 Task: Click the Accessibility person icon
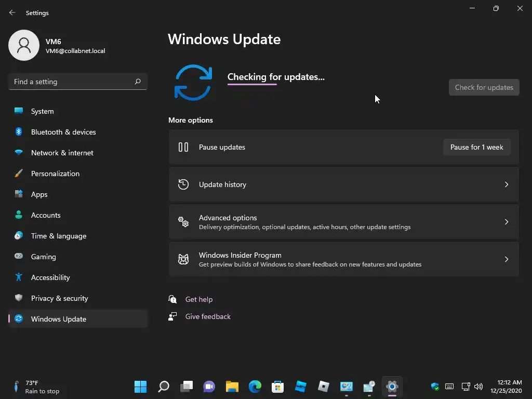[x=19, y=277]
